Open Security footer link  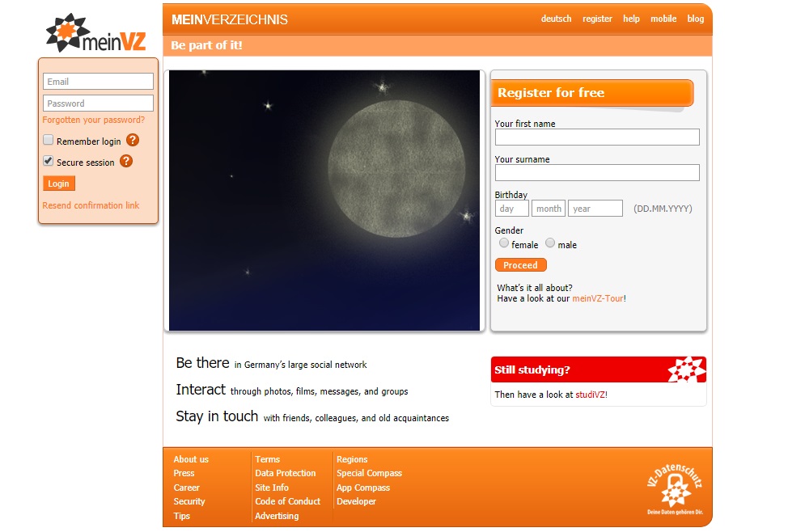coord(189,501)
